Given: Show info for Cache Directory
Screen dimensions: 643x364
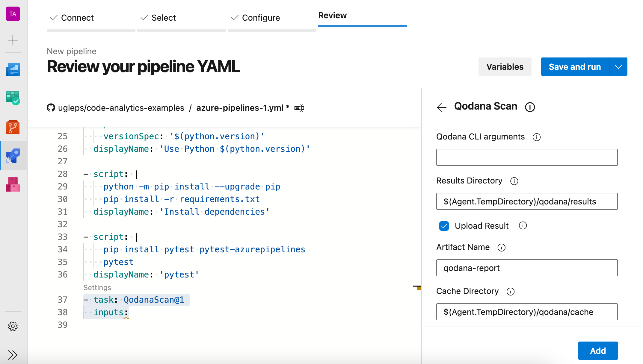Looking at the screenshot, I should point(511,292).
